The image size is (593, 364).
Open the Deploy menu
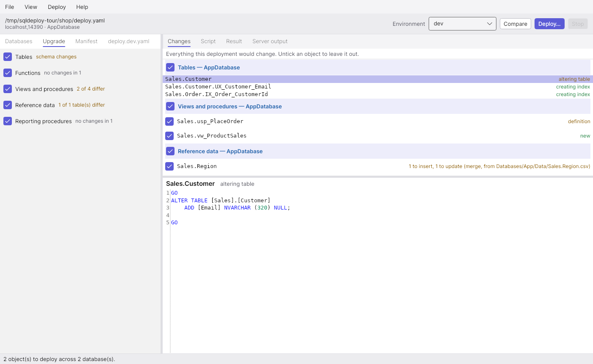pos(57,7)
